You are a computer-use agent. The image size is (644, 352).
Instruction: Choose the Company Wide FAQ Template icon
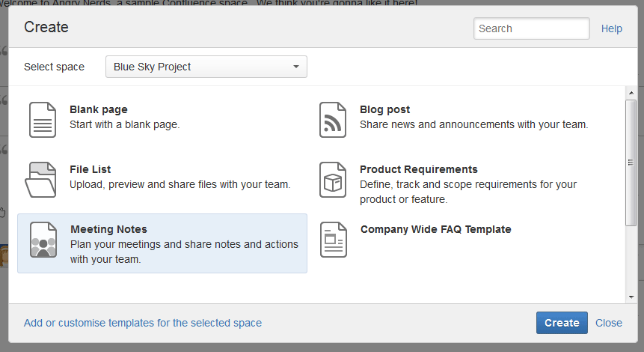333,240
